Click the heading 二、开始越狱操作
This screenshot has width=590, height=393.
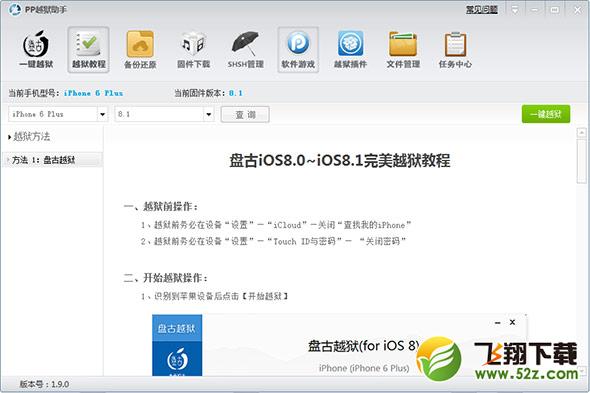point(166,278)
